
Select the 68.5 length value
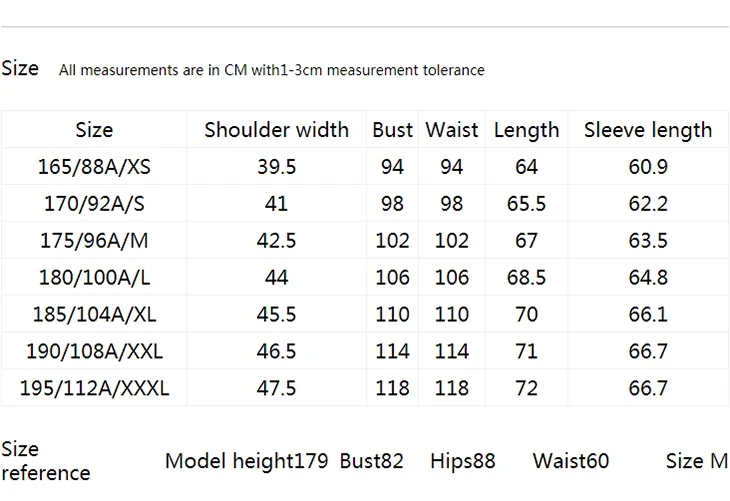click(526, 277)
